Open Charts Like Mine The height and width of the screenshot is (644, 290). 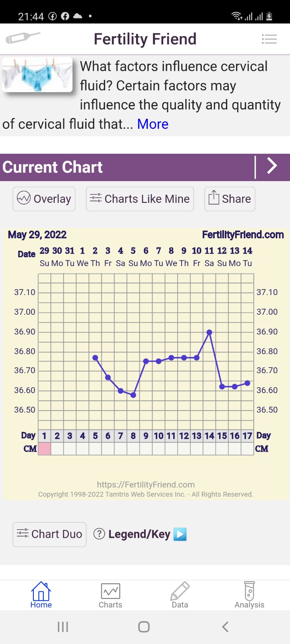point(140,199)
